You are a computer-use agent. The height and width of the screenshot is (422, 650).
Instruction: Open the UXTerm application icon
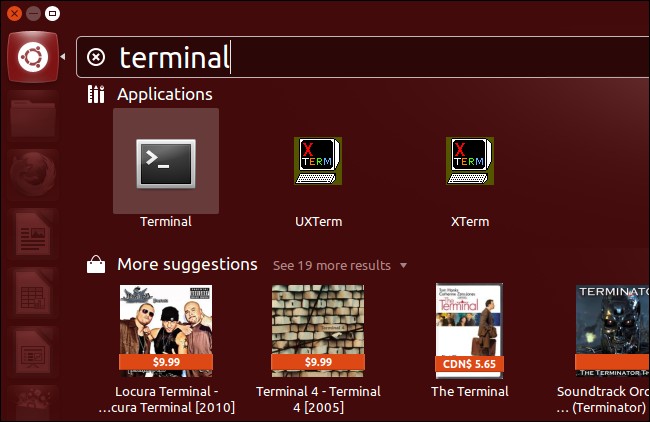click(318, 161)
